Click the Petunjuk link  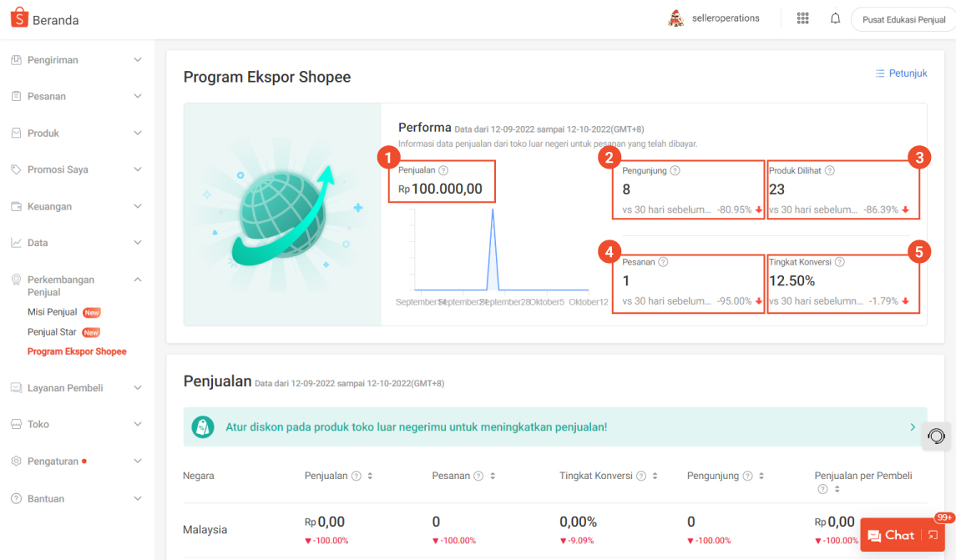pos(901,73)
